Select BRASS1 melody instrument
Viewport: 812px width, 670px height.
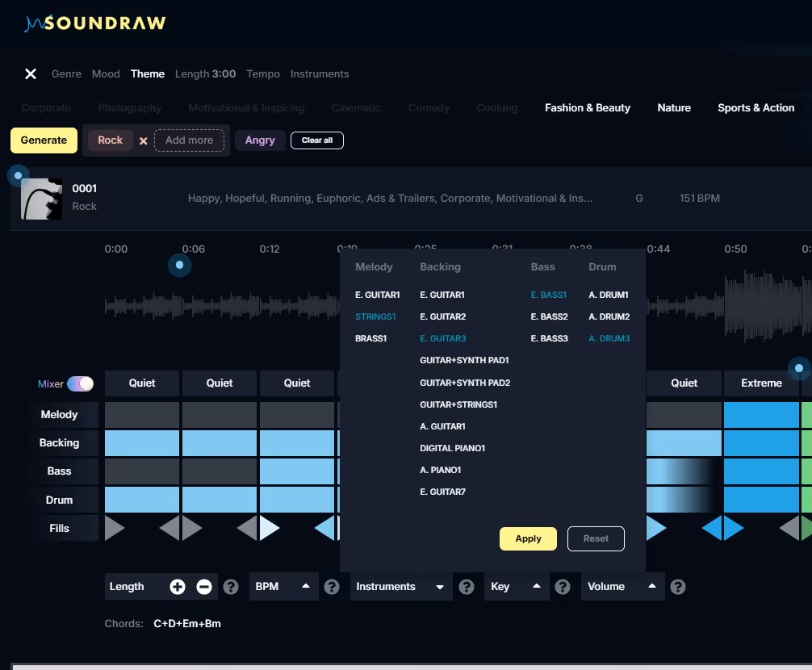[x=370, y=338]
